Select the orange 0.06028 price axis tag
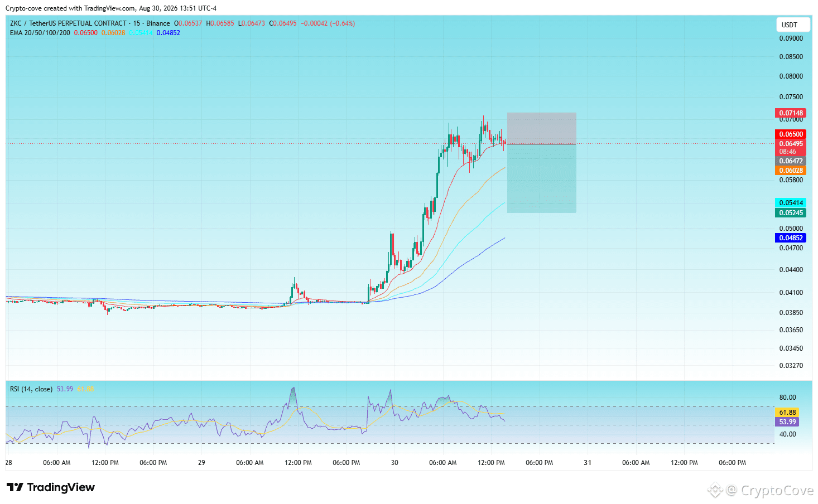818x504 pixels. (791, 171)
